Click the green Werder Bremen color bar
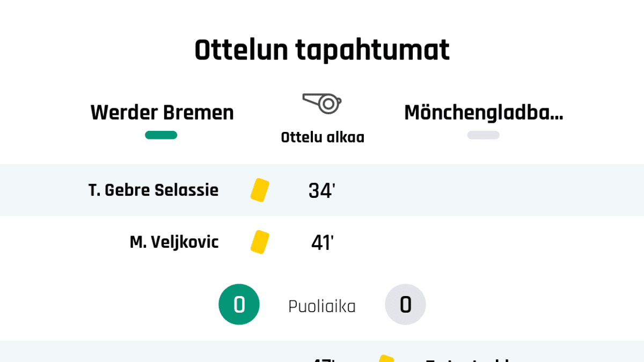This screenshot has height=362, width=644. pos(161,135)
